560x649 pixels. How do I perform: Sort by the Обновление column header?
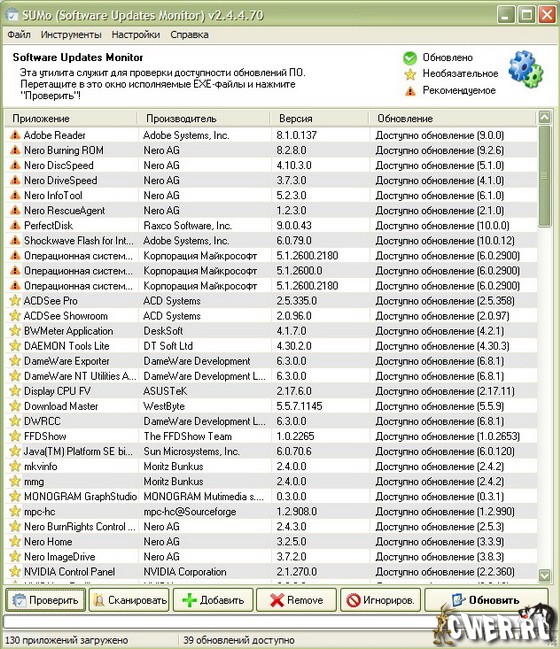(x=453, y=119)
